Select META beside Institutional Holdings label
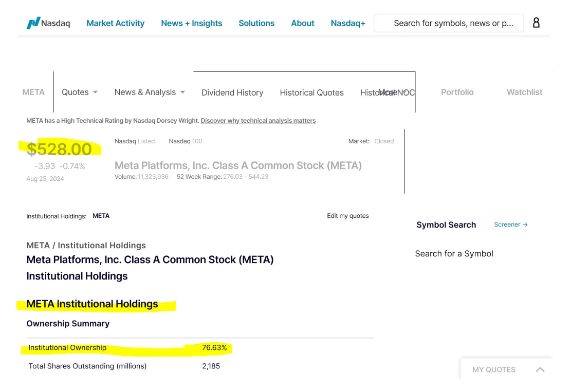The height and width of the screenshot is (392, 571). [x=101, y=216]
